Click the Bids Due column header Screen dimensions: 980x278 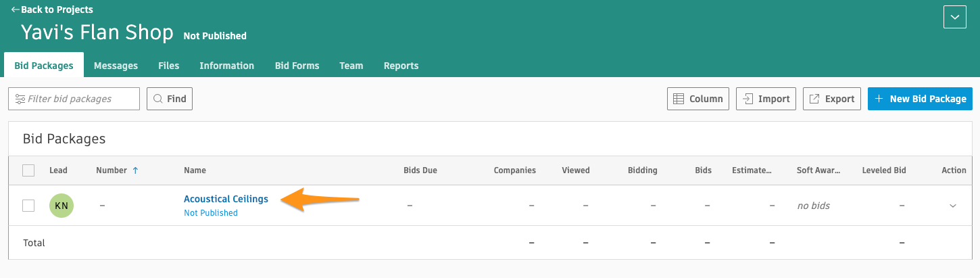(420, 170)
